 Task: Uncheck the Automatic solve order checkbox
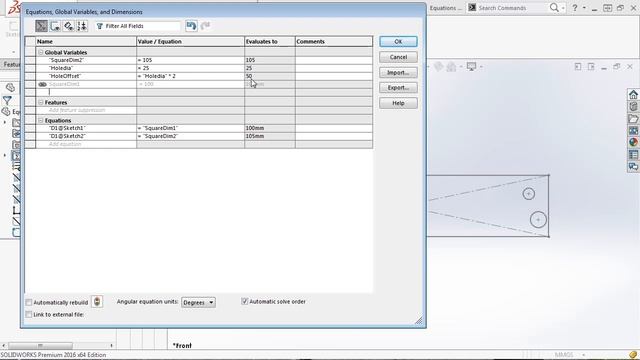click(x=244, y=301)
